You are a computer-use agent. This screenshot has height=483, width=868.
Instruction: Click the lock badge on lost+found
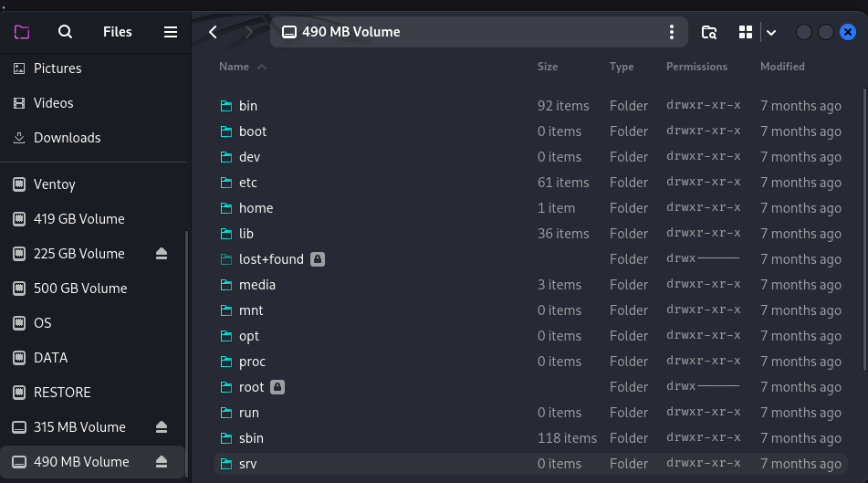(318, 259)
